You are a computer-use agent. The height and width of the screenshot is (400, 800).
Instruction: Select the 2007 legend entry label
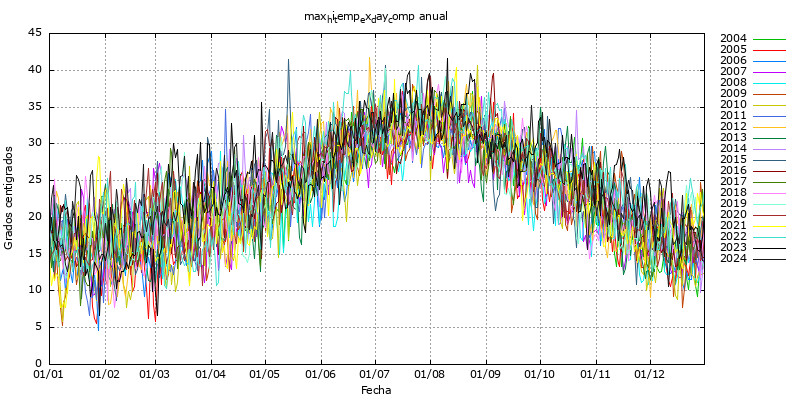coord(733,71)
